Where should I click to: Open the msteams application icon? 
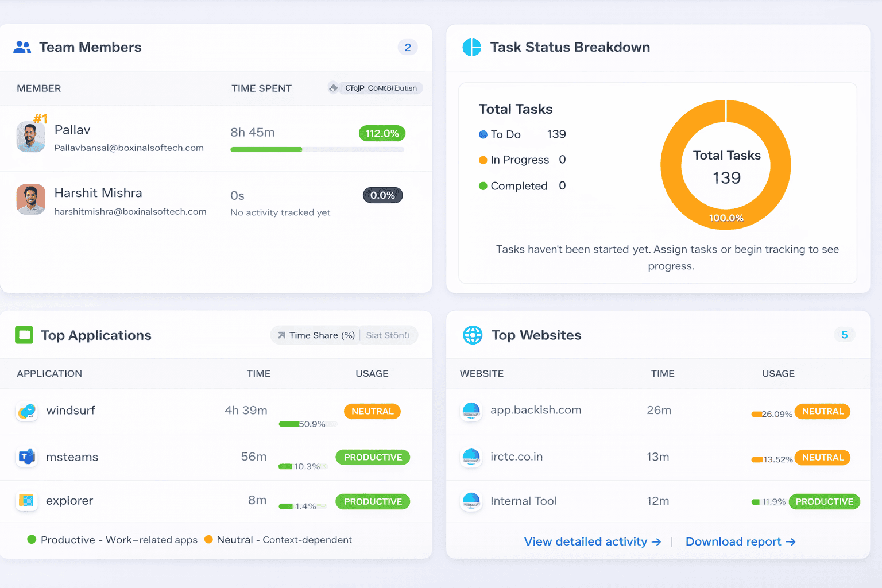pos(27,457)
